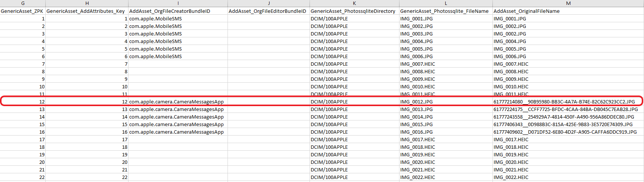Select column M header

coord(568,3)
